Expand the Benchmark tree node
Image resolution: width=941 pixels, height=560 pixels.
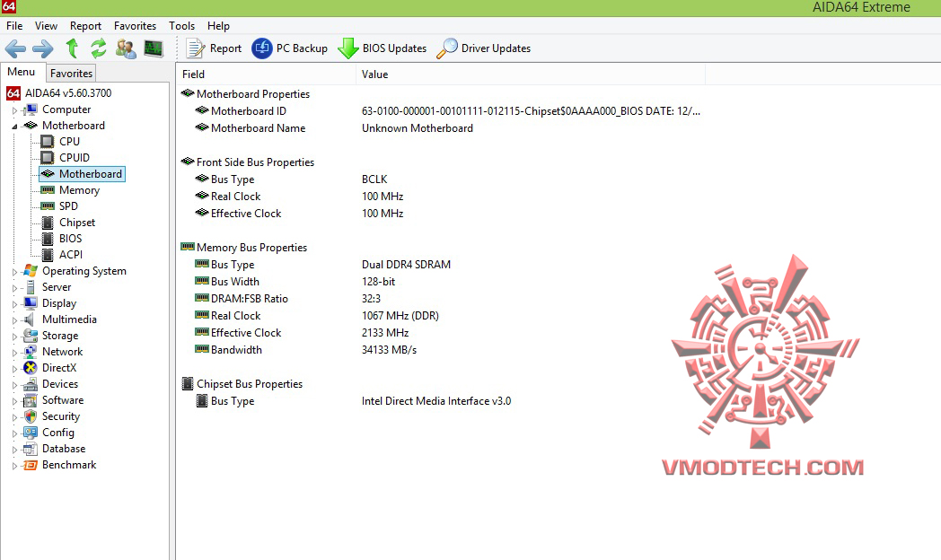point(14,466)
